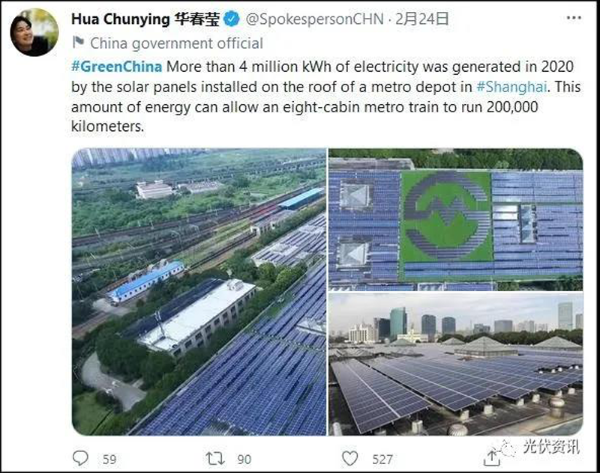
Task: Open the skyline solar panels photo
Action: (x=456, y=364)
